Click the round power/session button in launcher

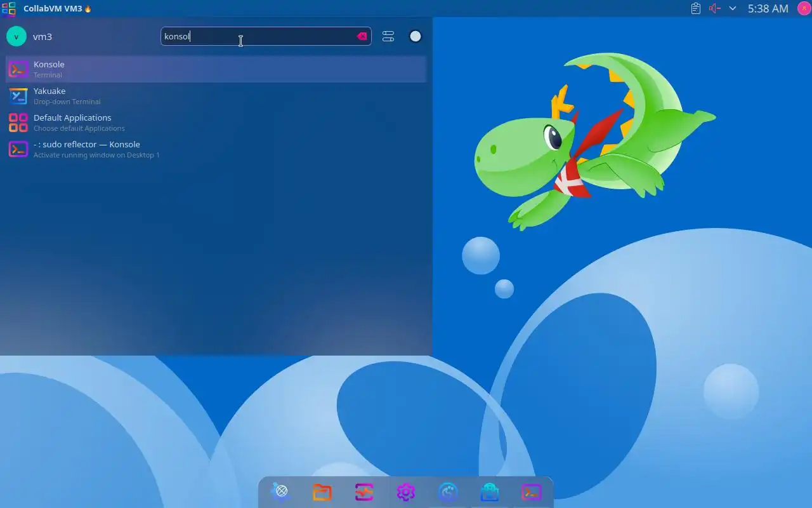[416, 36]
